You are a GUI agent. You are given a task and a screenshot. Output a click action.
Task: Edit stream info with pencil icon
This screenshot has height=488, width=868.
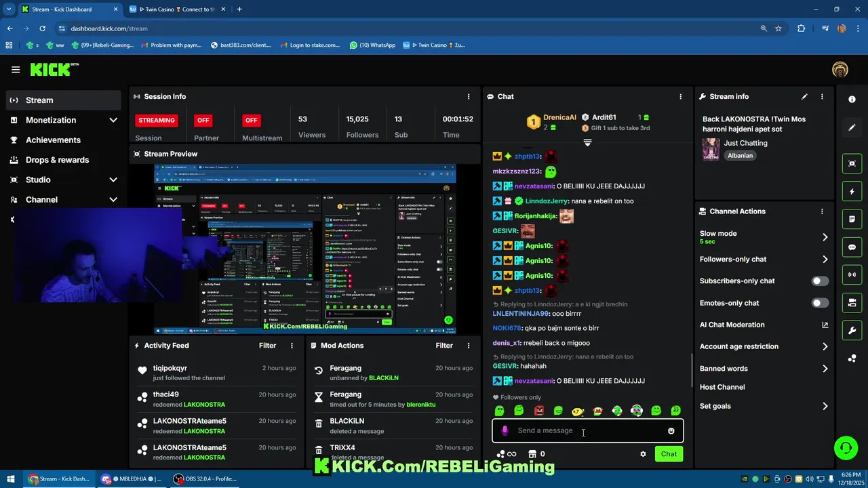point(804,96)
